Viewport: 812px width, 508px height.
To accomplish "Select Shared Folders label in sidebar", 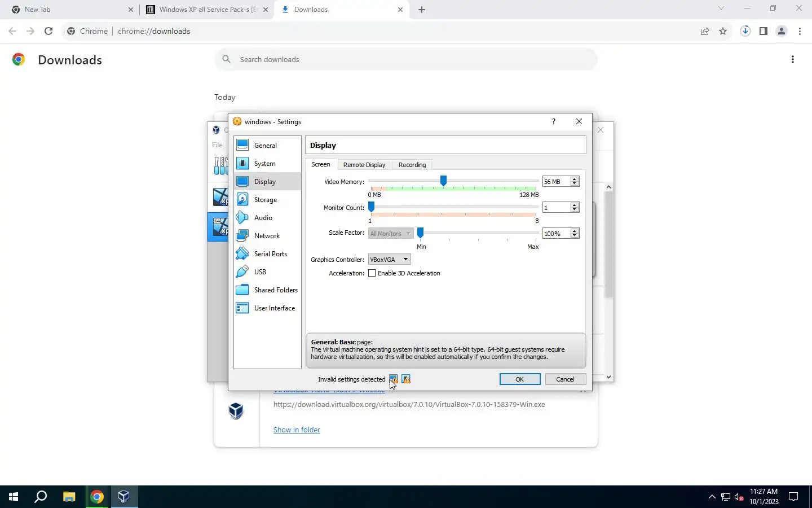I will [276, 290].
